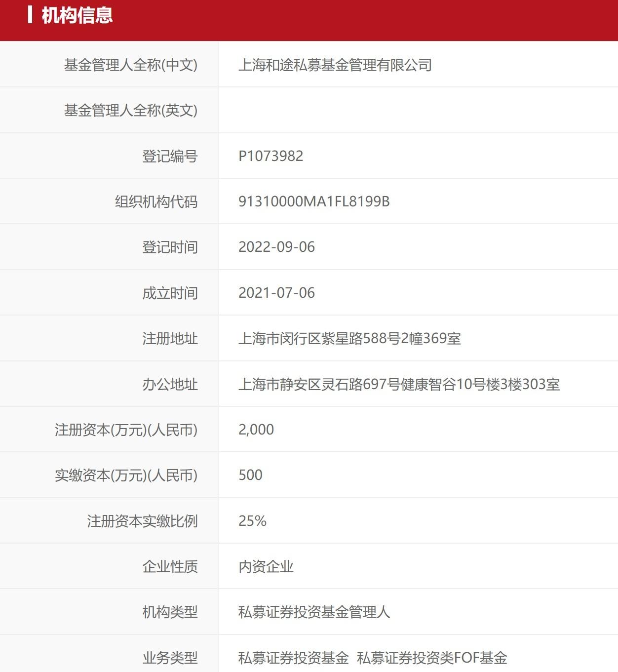
Task: Click the label 实缴资本(万元)(人民币)
Action: 126,475
